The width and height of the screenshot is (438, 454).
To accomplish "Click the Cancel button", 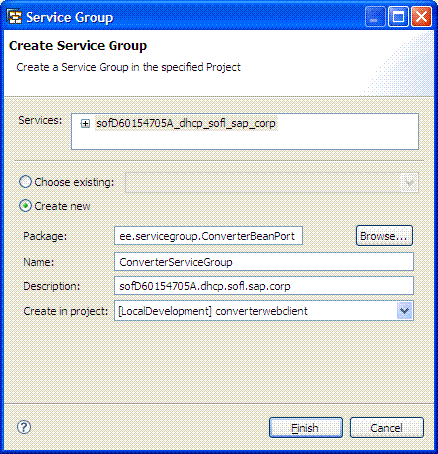I will (x=387, y=428).
